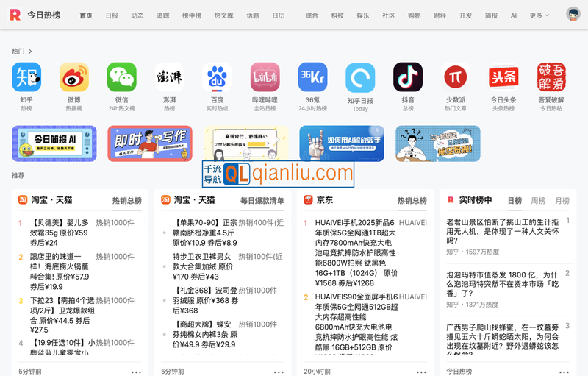Viewport: 588px width, 376px height.
Task: Open the 哔哩哔哩 全站日榜 icon
Action: [265, 77]
